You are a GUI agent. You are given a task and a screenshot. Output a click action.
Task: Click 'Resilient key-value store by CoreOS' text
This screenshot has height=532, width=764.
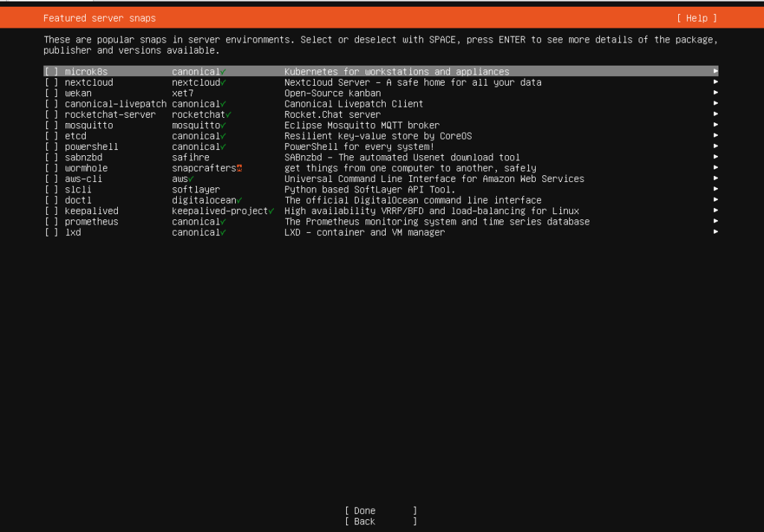(x=378, y=136)
